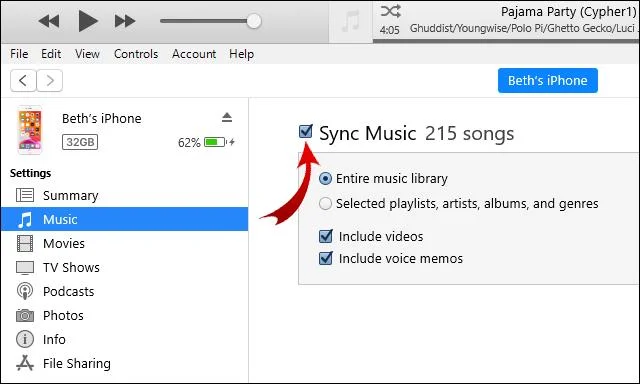Click the 215 songs count text
This screenshot has height=384, width=640.
click(x=469, y=133)
